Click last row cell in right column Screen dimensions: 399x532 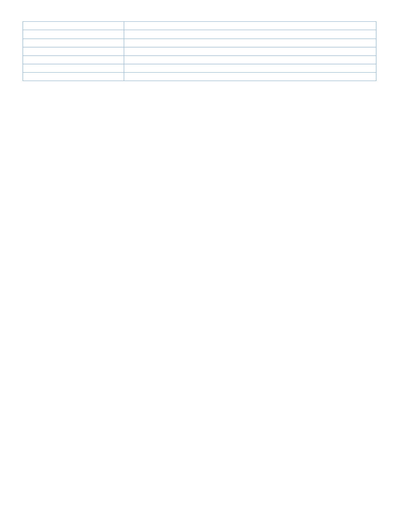(250, 76)
